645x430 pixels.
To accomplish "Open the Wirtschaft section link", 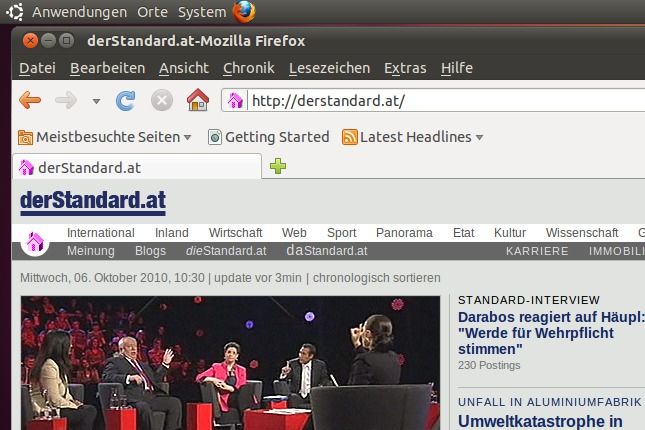I will click(x=235, y=233).
